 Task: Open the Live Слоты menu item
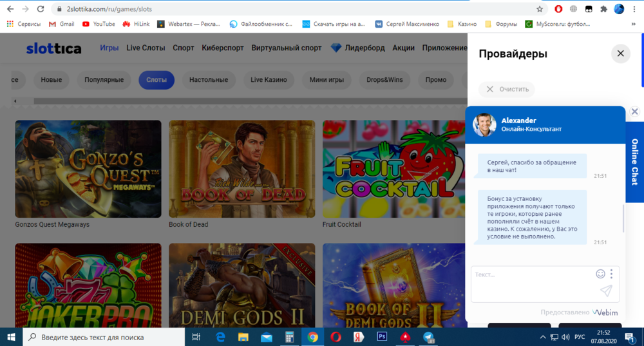[x=146, y=48]
